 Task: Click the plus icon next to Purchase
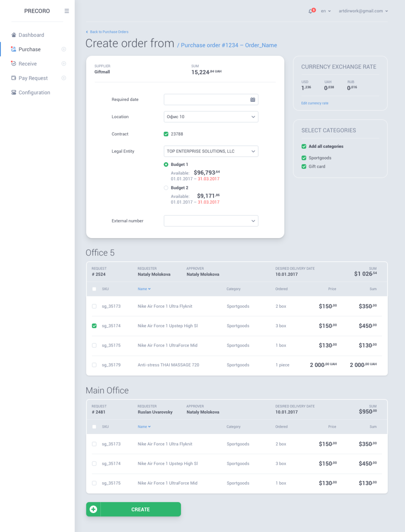64,49
